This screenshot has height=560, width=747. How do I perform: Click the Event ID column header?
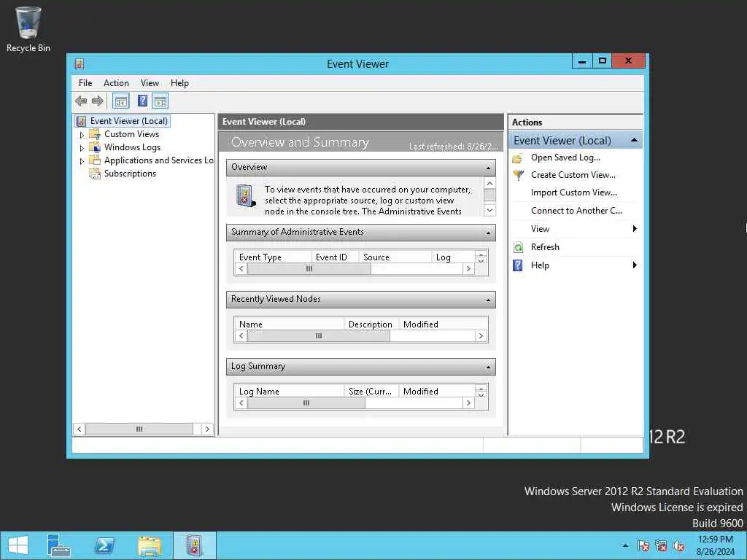[x=334, y=257]
